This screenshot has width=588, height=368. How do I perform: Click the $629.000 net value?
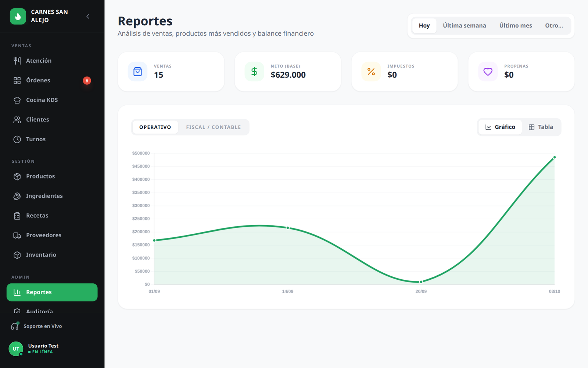coord(288,75)
